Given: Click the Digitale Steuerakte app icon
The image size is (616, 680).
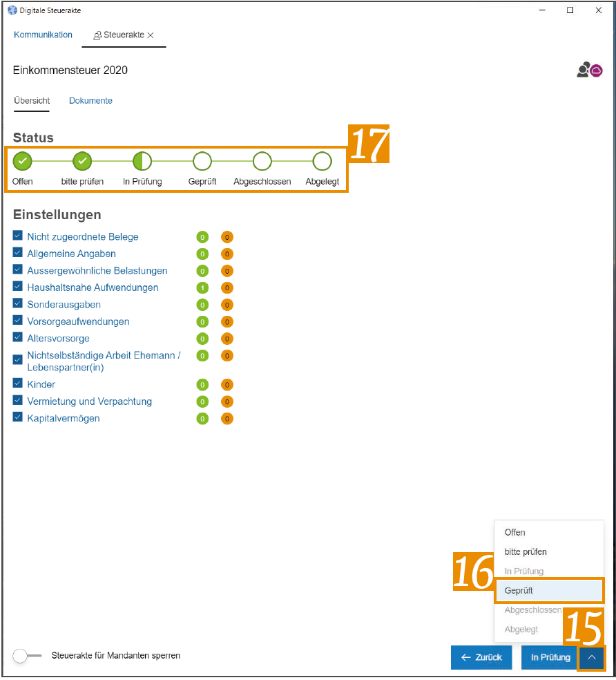Looking at the screenshot, I should point(12,10).
